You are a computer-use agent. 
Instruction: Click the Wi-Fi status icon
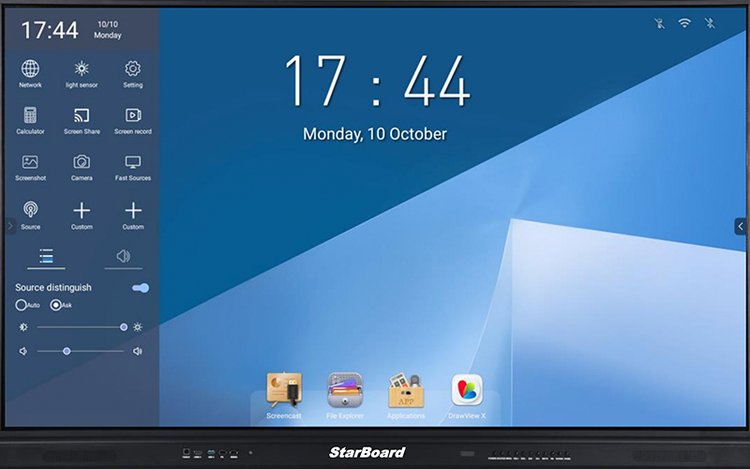pos(684,23)
